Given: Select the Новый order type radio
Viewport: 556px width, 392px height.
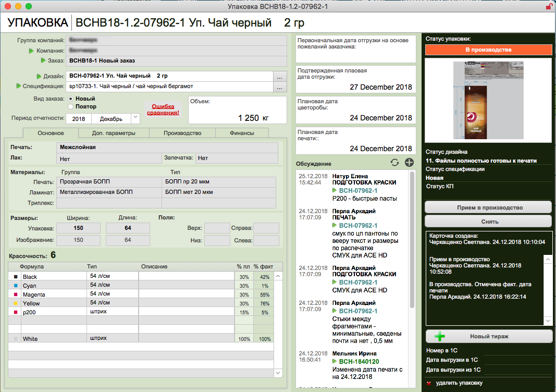Looking at the screenshot, I should point(70,99).
